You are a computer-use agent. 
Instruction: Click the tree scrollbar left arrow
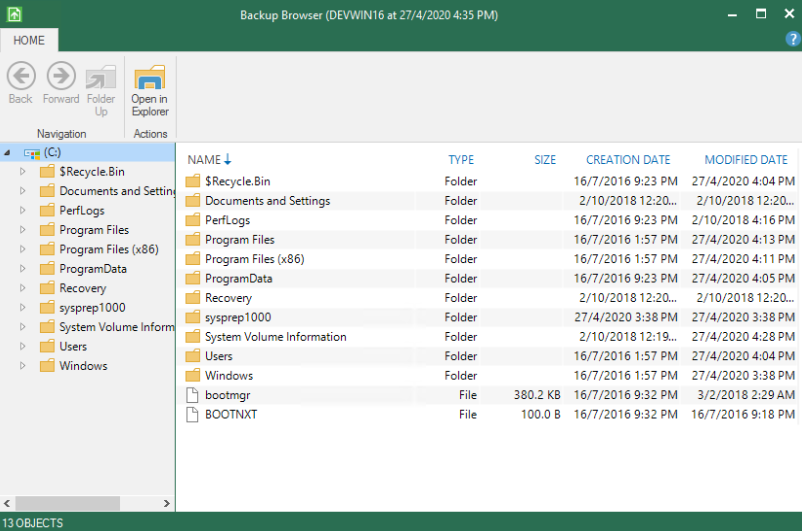click(x=7, y=503)
